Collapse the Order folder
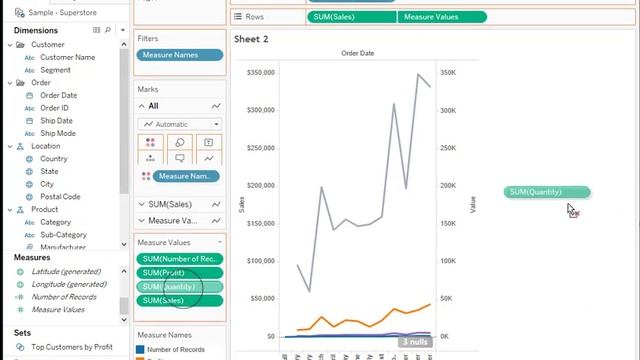 pos(10,82)
